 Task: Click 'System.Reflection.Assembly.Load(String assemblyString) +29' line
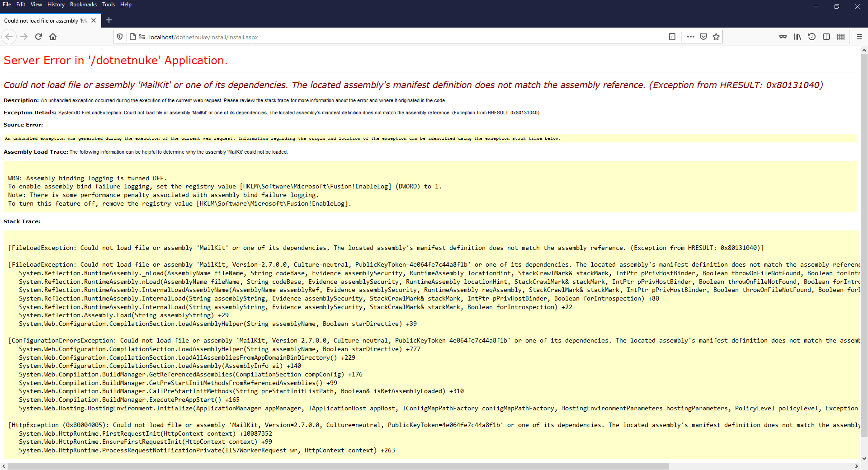(124, 315)
